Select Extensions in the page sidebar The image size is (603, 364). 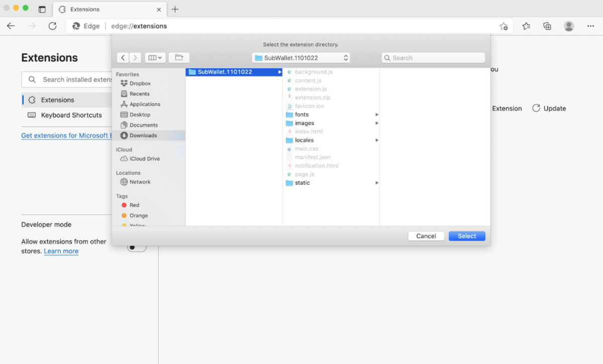(67, 100)
